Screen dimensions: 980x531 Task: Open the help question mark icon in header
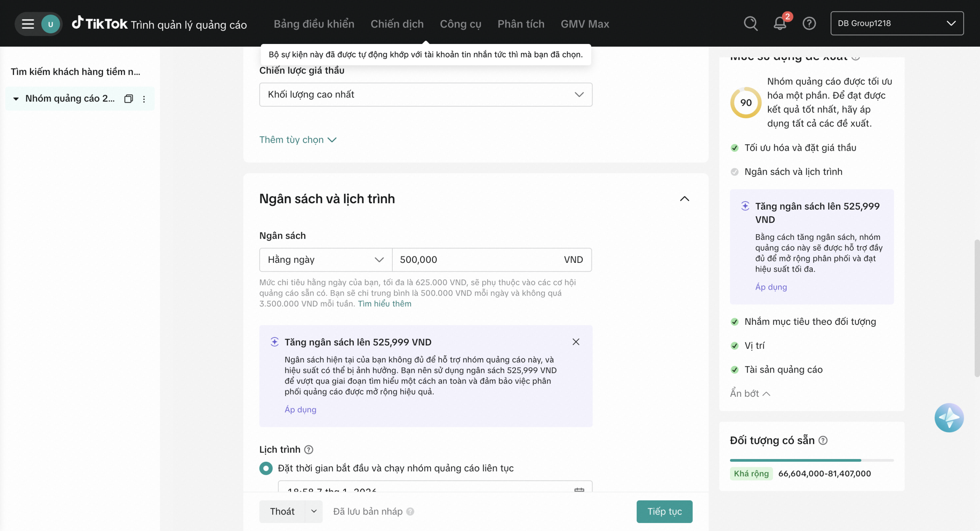(809, 24)
